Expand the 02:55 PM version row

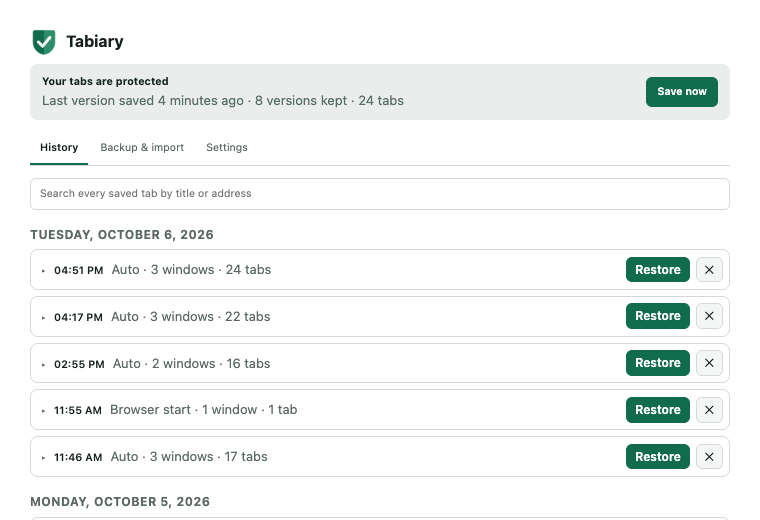tap(43, 364)
